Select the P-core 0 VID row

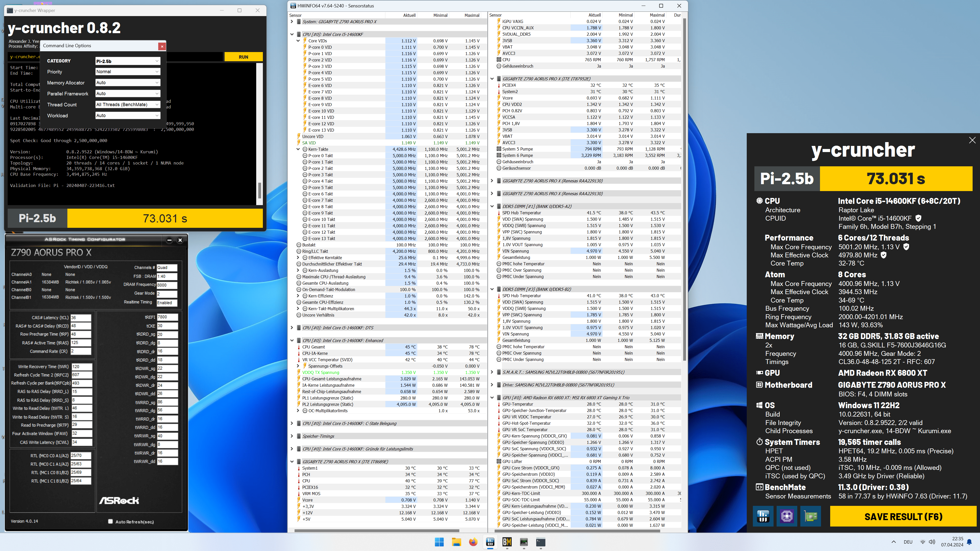[388, 47]
